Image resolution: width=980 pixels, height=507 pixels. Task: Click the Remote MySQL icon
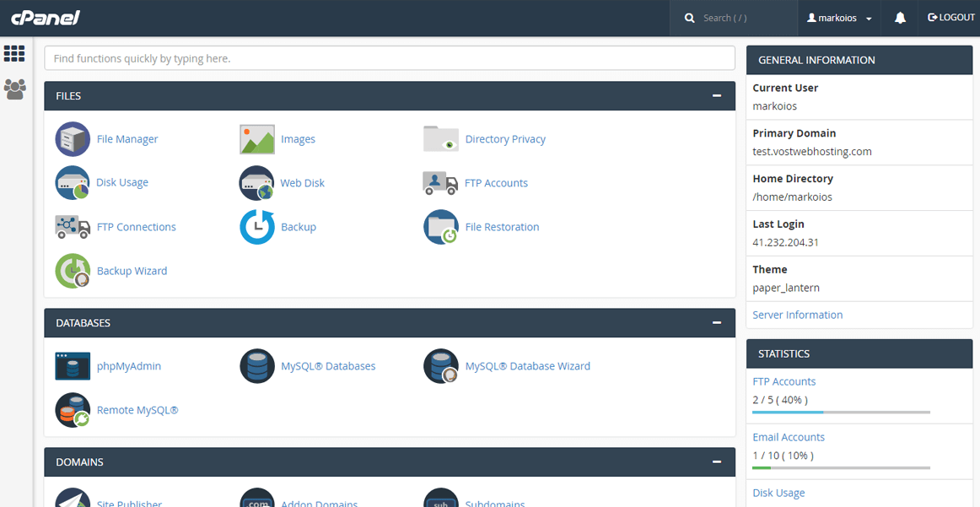(73, 410)
